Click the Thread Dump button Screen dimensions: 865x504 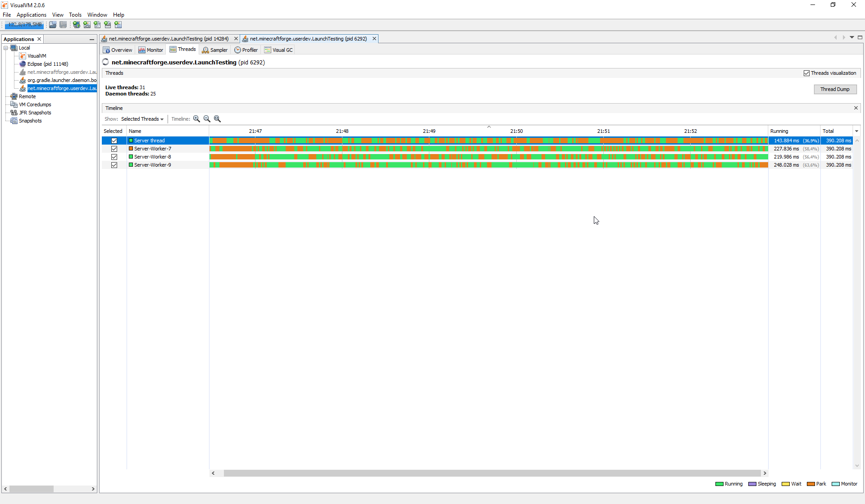point(834,89)
